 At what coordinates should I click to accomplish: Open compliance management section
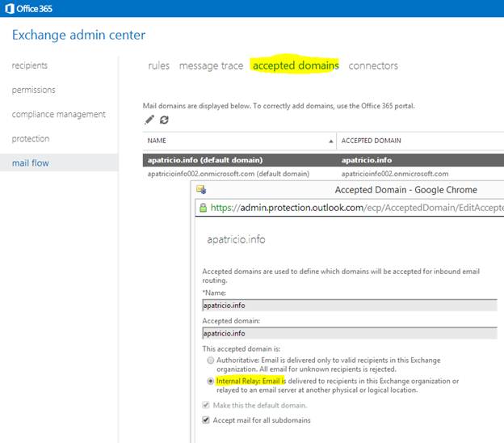[x=58, y=115]
